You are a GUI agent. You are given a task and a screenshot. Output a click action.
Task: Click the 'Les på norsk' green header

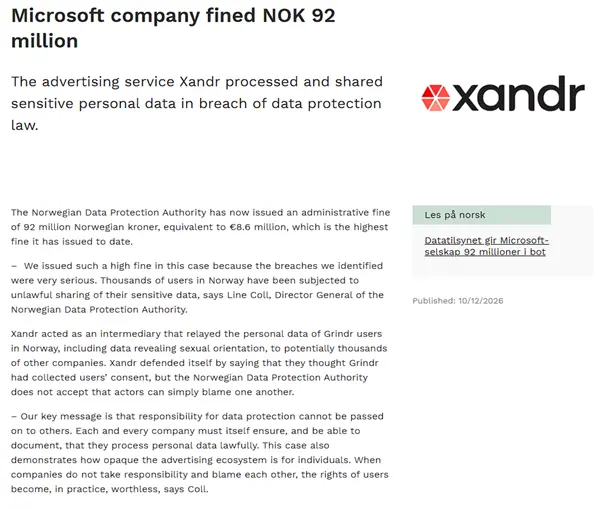coord(481,215)
